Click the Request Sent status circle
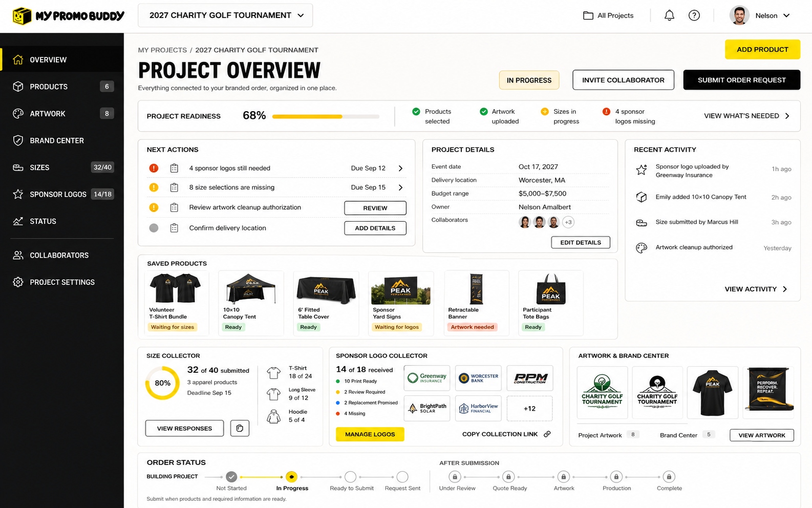Image resolution: width=812 pixels, height=508 pixels. coord(402,477)
